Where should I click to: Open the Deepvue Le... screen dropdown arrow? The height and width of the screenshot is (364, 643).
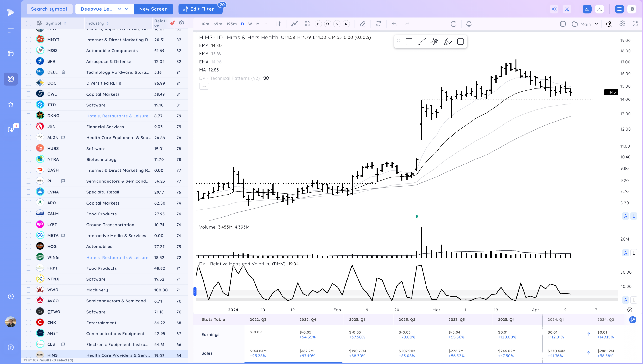[x=127, y=9]
